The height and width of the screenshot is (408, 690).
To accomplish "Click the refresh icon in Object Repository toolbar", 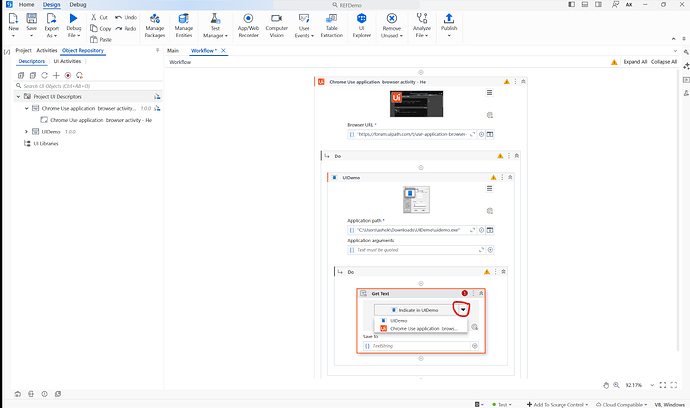I will pos(44,75).
